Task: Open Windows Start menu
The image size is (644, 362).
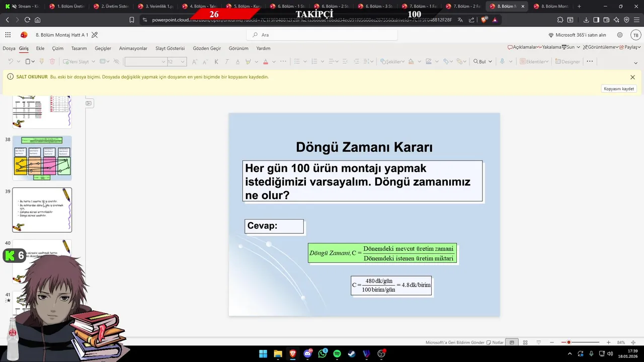Action: click(x=263, y=354)
